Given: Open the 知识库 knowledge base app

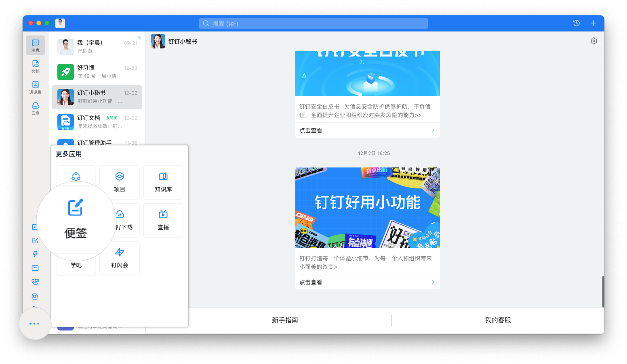Looking at the screenshot, I should (163, 182).
